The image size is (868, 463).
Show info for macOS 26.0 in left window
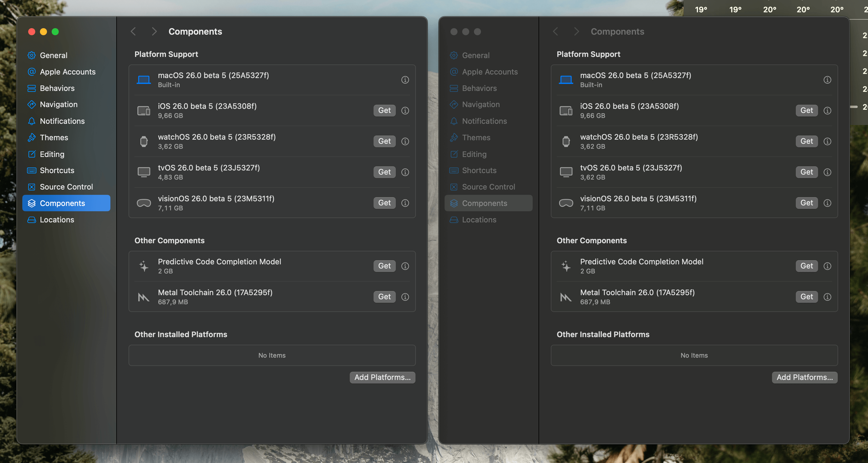click(405, 80)
